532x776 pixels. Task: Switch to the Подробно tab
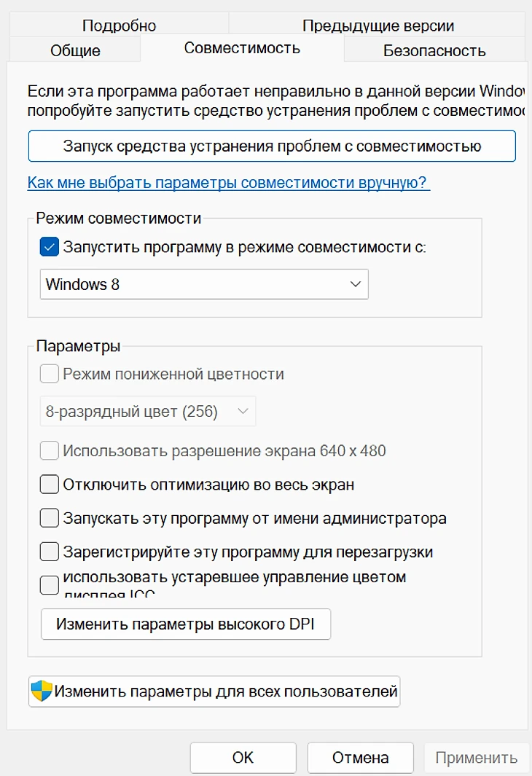(x=119, y=26)
